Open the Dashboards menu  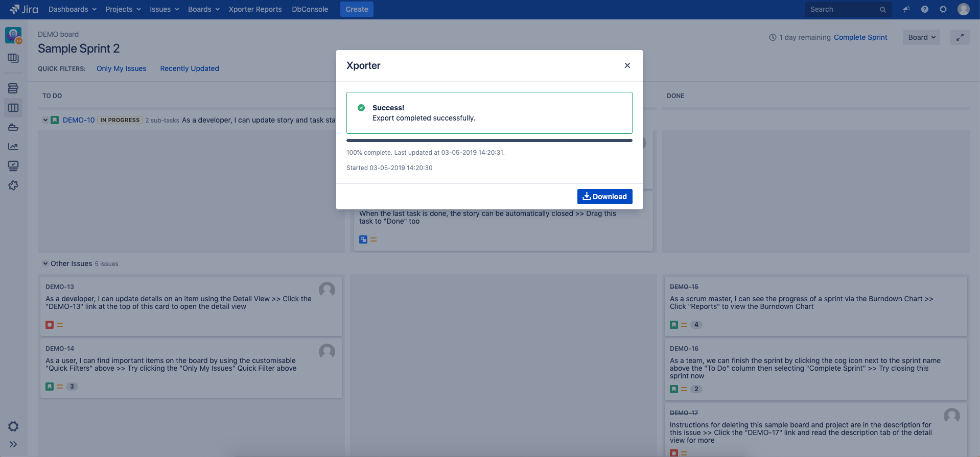click(72, 9)
